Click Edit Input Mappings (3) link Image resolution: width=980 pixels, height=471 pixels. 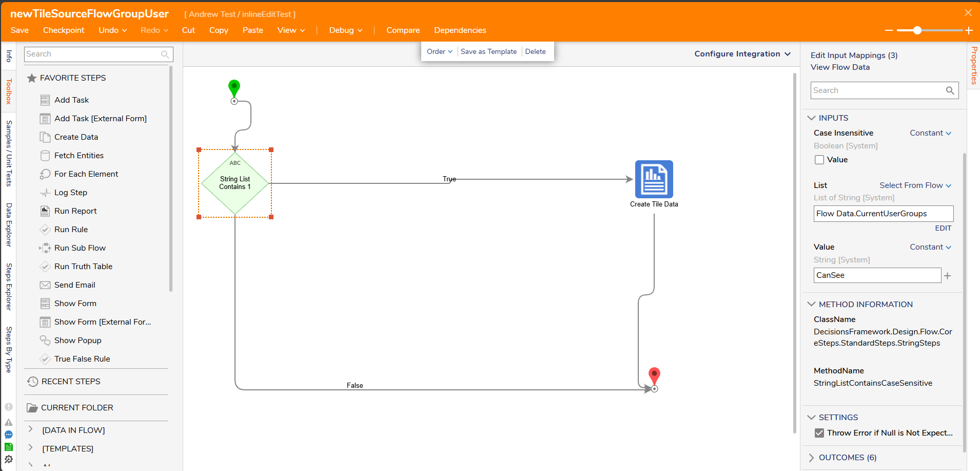(854, 55)
